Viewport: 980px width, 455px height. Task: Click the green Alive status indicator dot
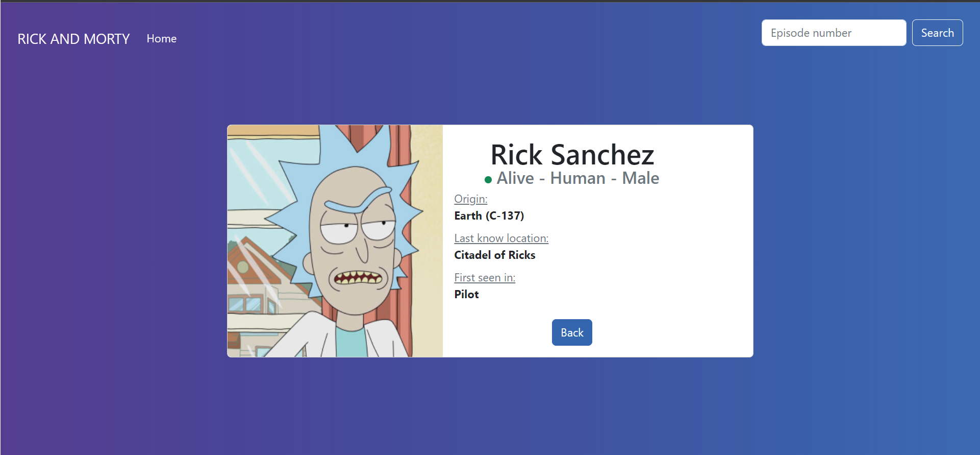point(488,179)
